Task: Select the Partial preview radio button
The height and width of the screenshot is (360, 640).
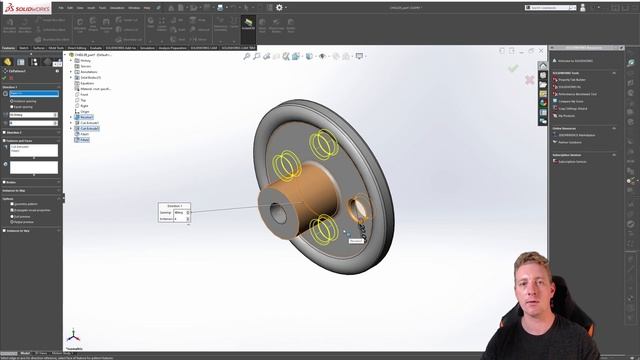Action: point(12,222)
